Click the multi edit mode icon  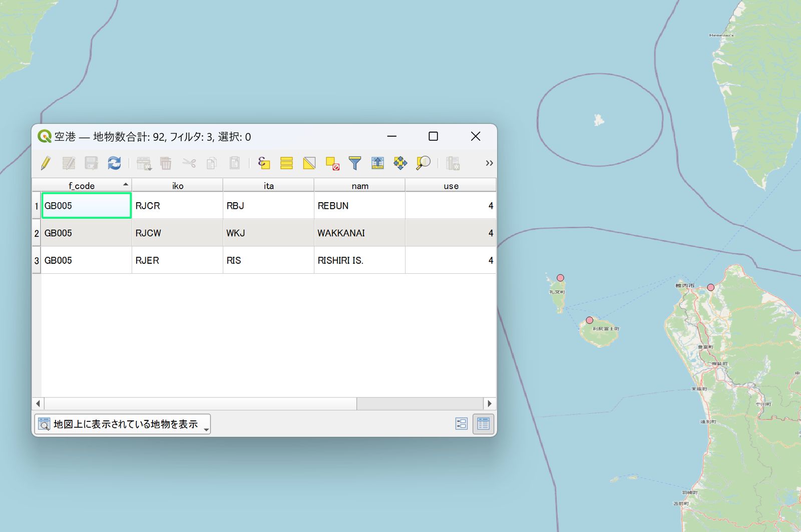pos(69,163)
